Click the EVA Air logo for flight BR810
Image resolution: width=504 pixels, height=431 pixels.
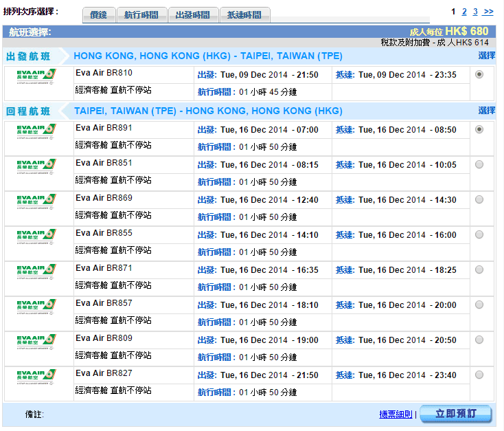point(36,76)
